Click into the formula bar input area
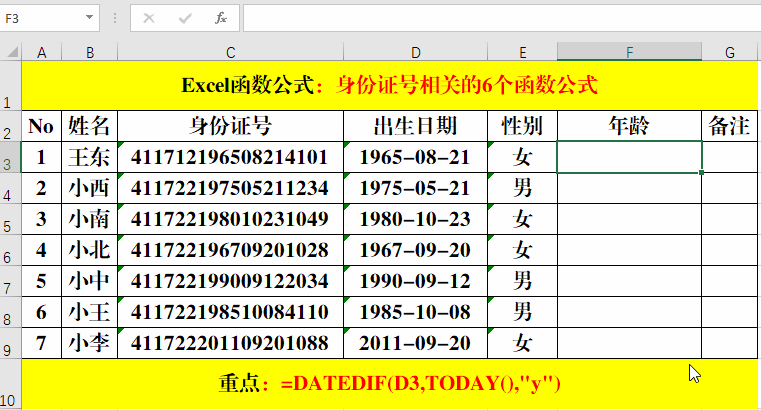Screen dimensions: 761x410 point(502,18)
